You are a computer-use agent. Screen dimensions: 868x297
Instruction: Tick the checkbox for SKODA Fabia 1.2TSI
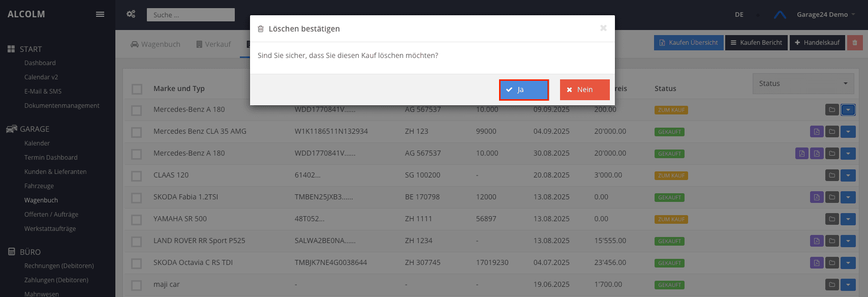click(137, 198)
